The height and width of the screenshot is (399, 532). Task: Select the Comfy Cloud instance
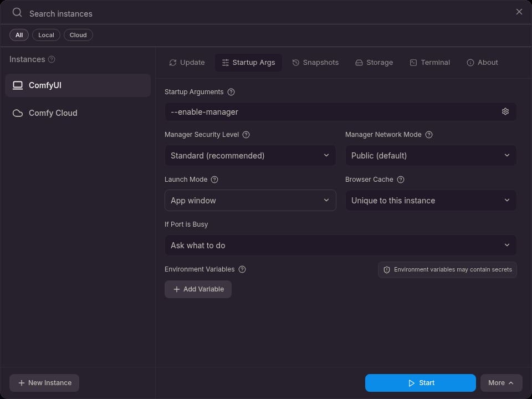(x=78, y=113)
